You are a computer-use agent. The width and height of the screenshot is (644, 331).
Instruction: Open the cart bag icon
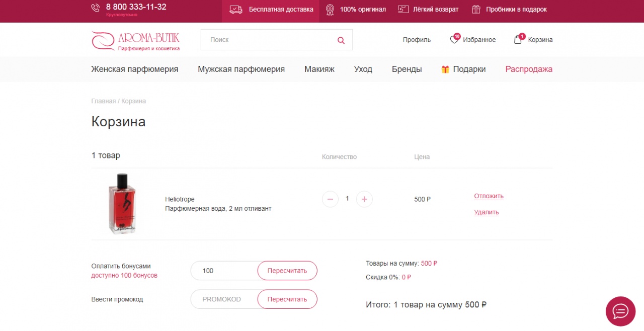518,40
